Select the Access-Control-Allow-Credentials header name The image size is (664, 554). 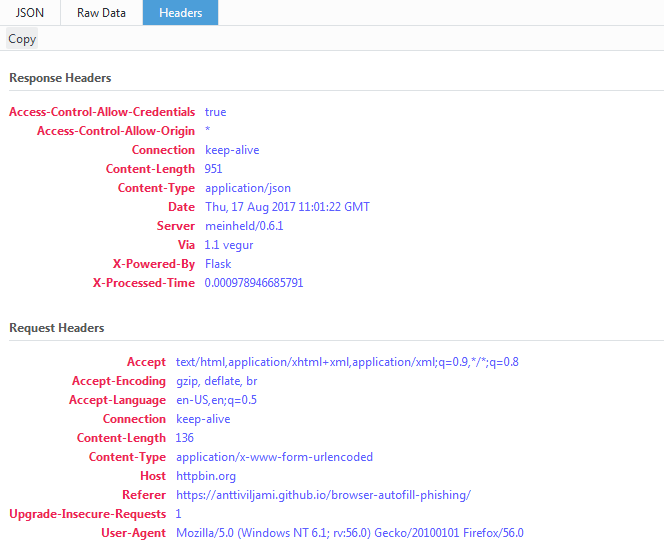[102, 112]
